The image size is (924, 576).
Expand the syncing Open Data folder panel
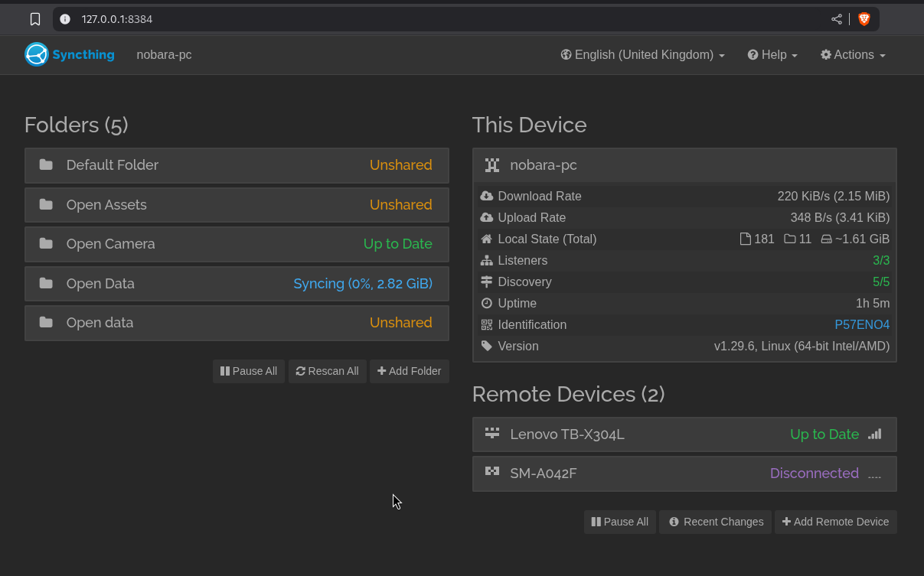237,284
